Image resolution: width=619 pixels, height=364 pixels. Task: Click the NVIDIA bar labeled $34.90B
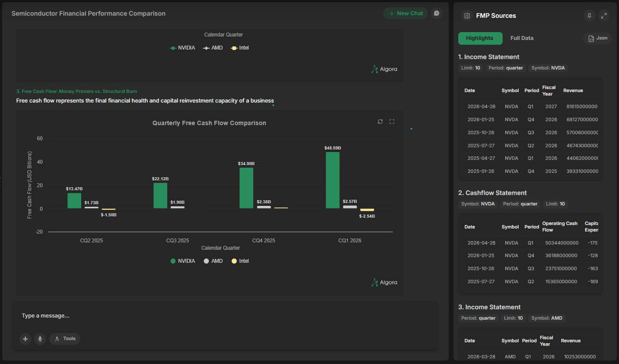point(246,188)
